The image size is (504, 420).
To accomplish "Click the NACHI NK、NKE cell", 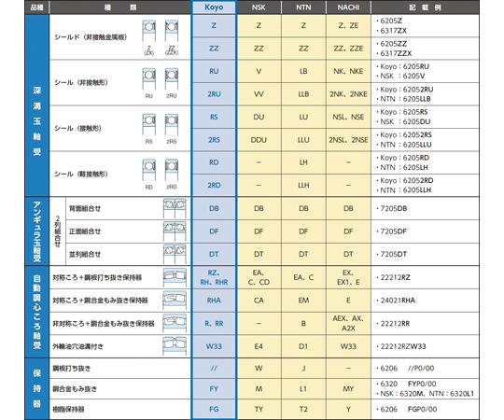I will 348,71.
